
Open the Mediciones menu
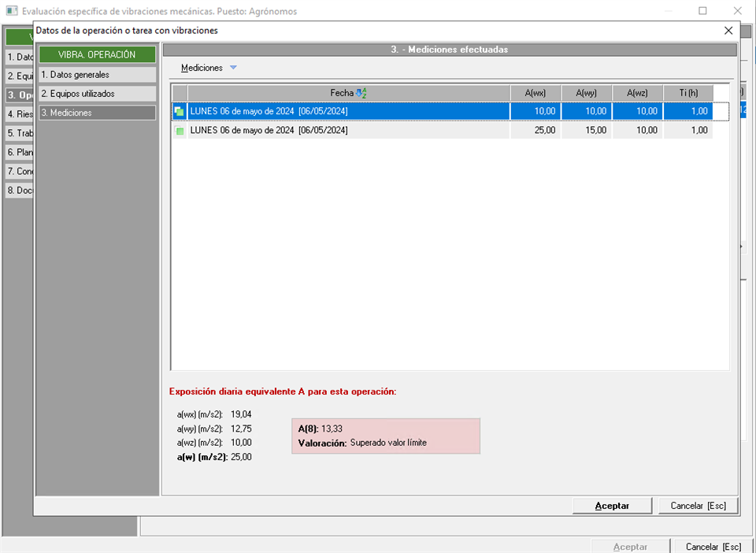pyautogui.click(x=202, y=68)
